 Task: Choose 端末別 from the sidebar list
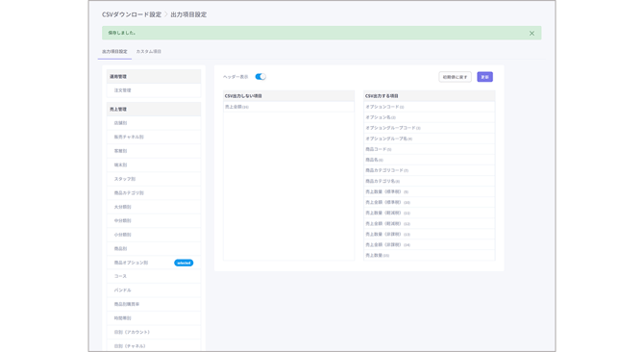click(x=154, y=165)
